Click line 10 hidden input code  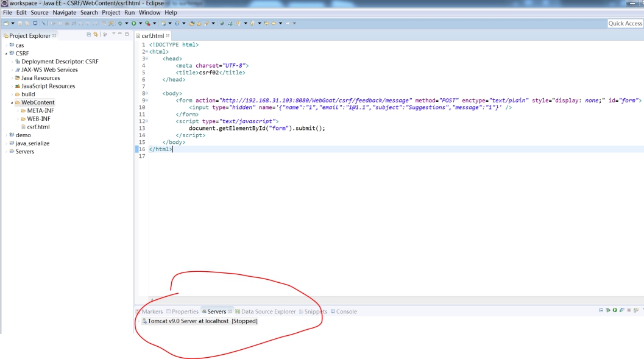[x=350, y=108]
